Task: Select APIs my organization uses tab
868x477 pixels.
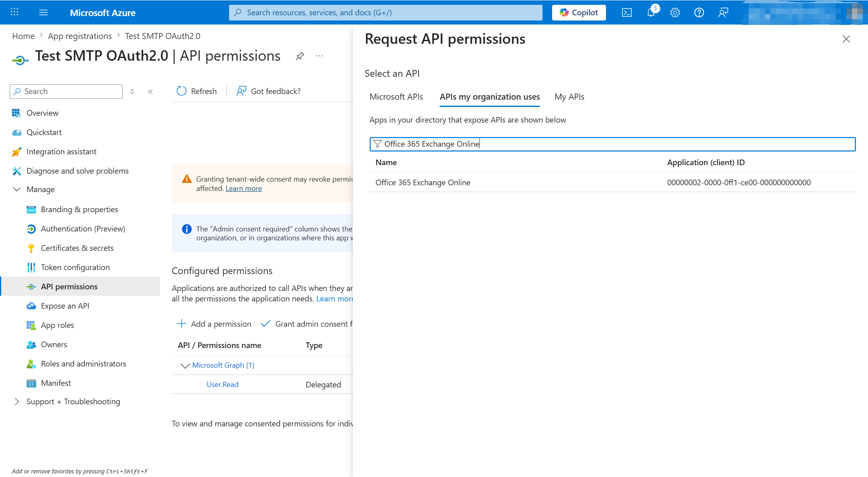Action: point(489,97)
